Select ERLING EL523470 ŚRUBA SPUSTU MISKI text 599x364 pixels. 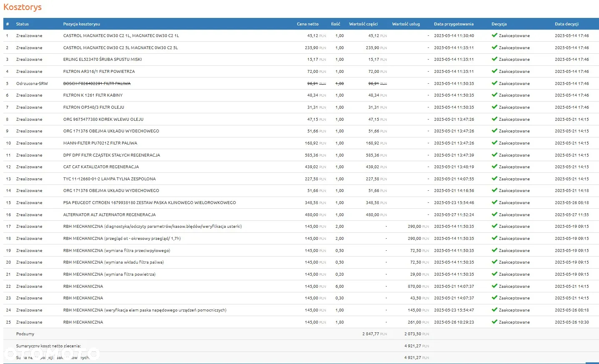103,59
